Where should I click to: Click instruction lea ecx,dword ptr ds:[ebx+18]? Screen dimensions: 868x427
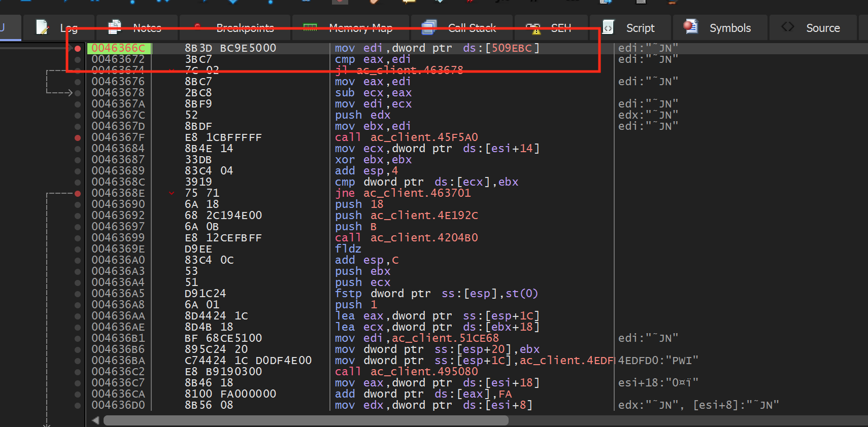[x=437, y=327]
